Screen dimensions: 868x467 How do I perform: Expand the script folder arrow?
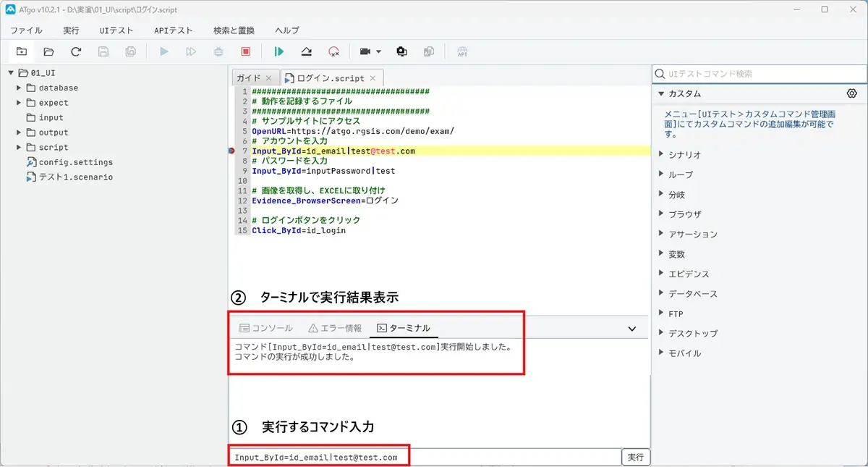tap(20, 147)
